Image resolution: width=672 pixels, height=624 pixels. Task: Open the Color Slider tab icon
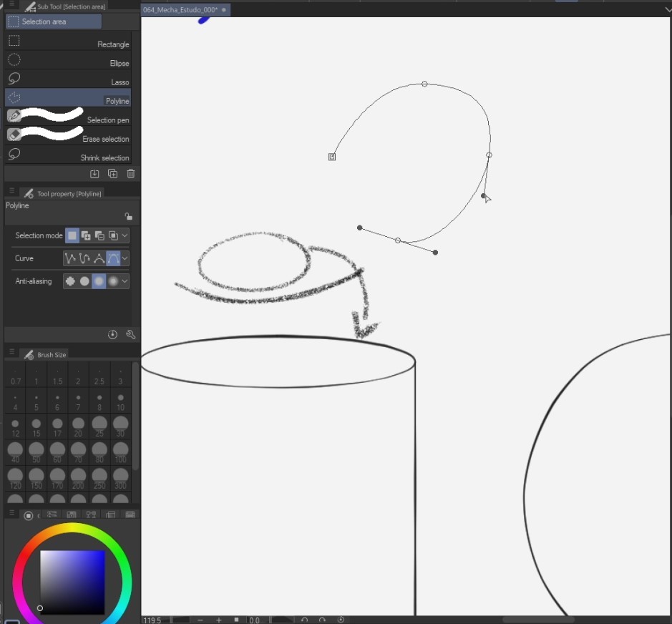coord(52,515)
